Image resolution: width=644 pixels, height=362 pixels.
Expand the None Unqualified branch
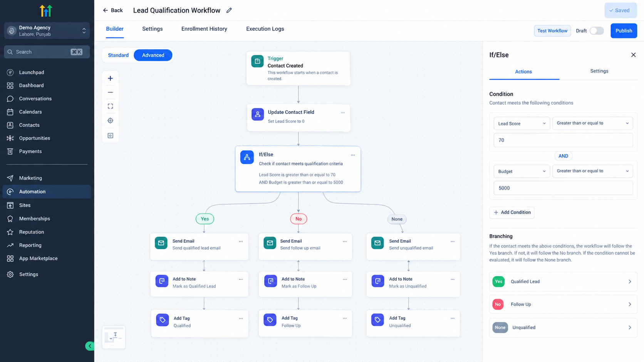(x=563, y=328)
